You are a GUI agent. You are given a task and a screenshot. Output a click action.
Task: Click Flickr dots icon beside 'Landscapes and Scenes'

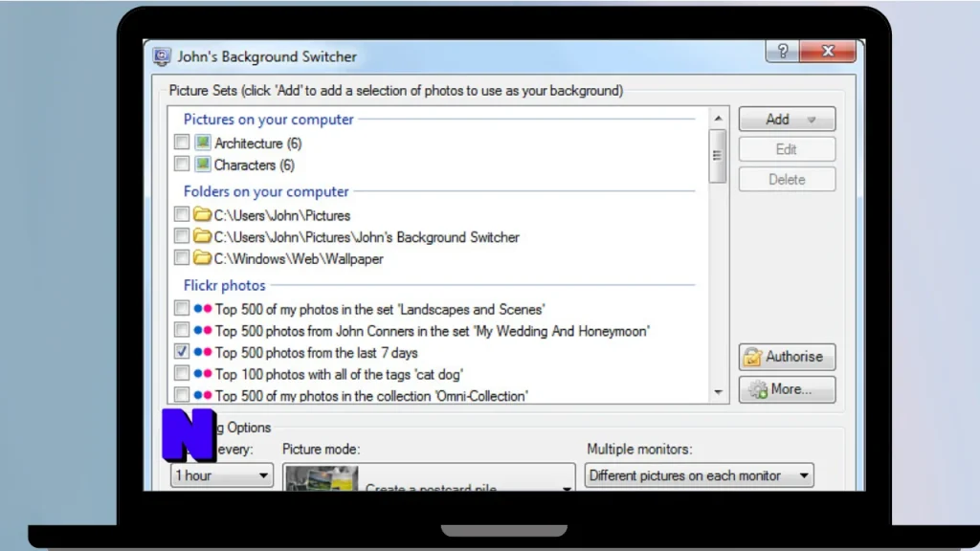[x=203, y=309]
